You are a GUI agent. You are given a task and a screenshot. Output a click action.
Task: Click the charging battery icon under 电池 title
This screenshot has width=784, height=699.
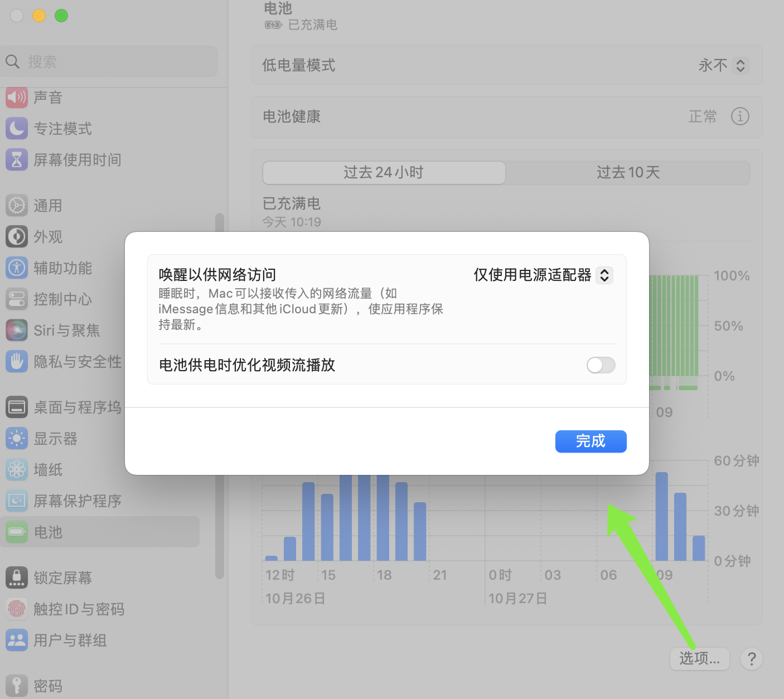[273, 25]
